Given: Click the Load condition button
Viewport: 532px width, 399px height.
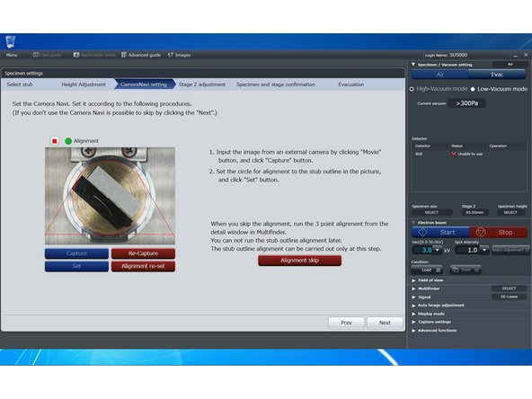Looking at the screenshot, I should (427, 270).
